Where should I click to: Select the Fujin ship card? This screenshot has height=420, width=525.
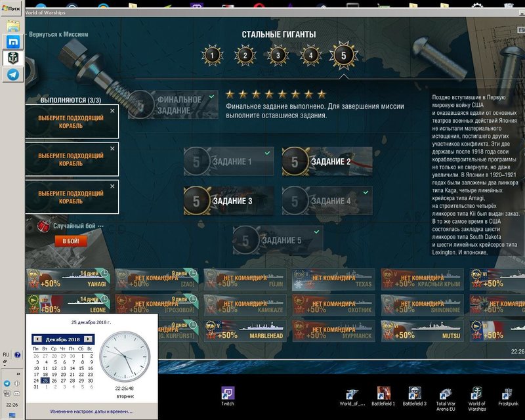[245, 280]
